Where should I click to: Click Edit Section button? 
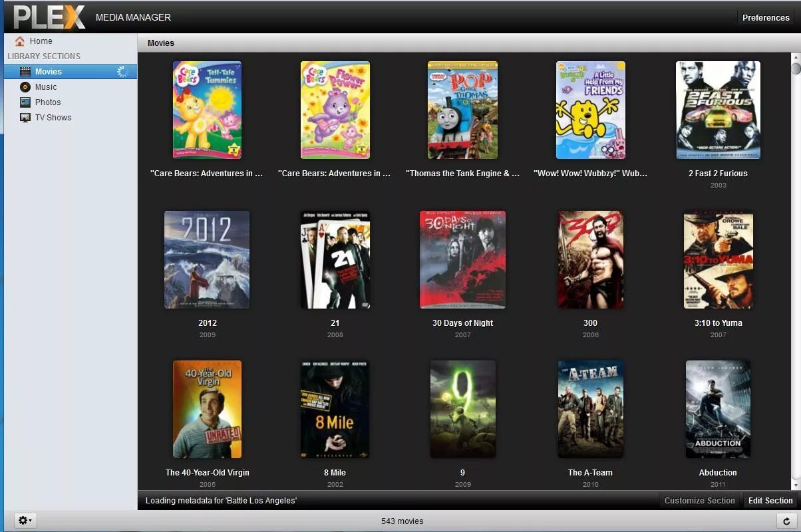(770, 501)
